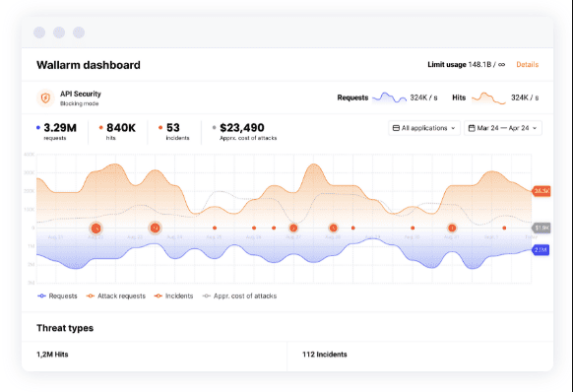This screenshot has height=392, width=573.
Task: Click the grey $1.9K cost label
Action: 541,228
